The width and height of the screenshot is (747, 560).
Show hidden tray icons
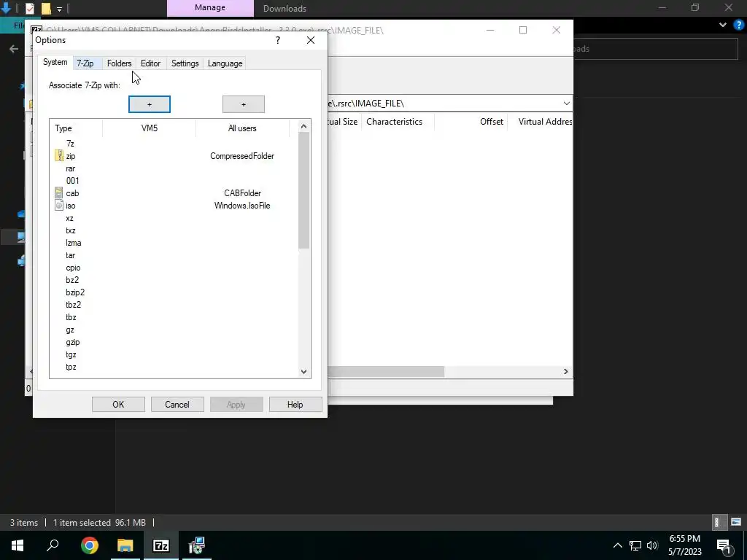point(617,545)
